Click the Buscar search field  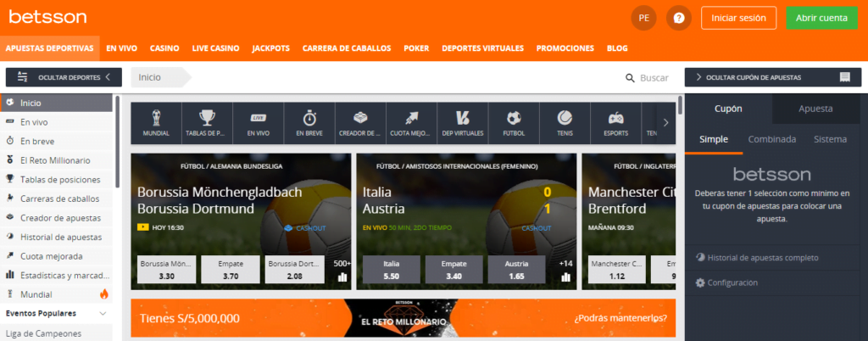654,78
